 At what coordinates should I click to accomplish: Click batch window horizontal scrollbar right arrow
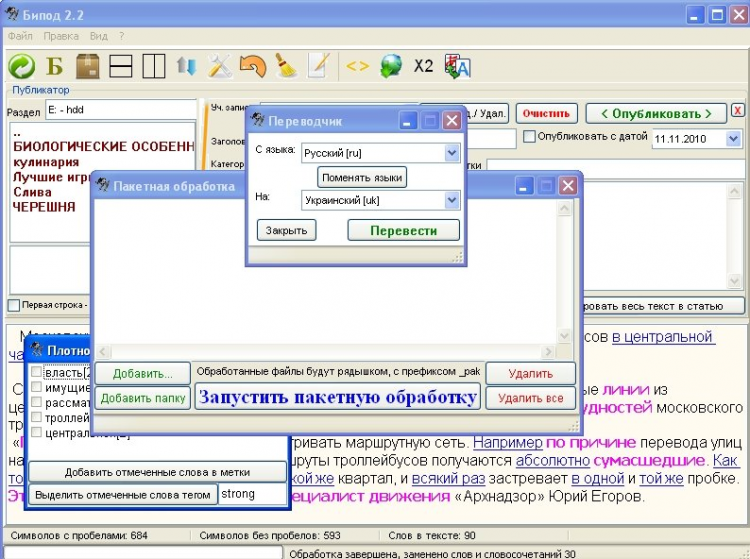point(548,352)
